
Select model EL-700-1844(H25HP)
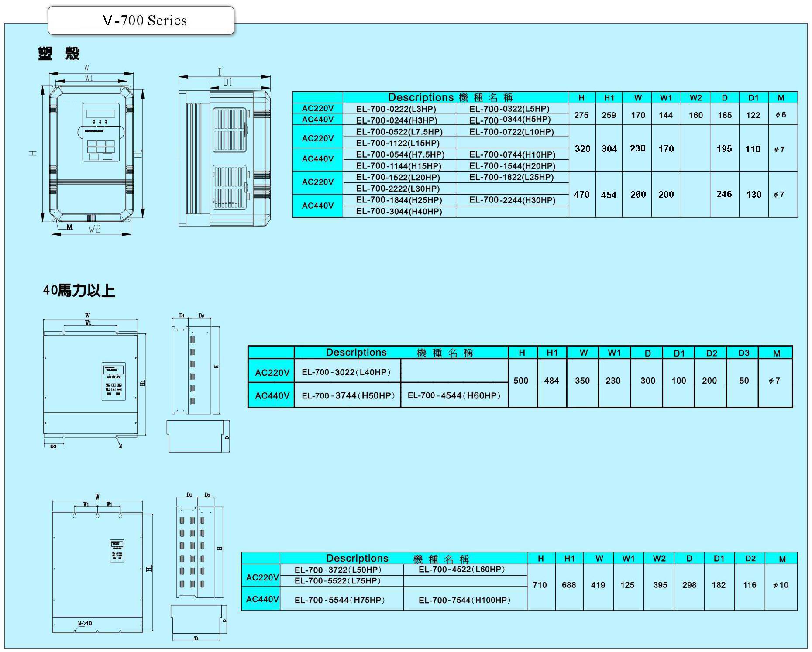point(399,200)
